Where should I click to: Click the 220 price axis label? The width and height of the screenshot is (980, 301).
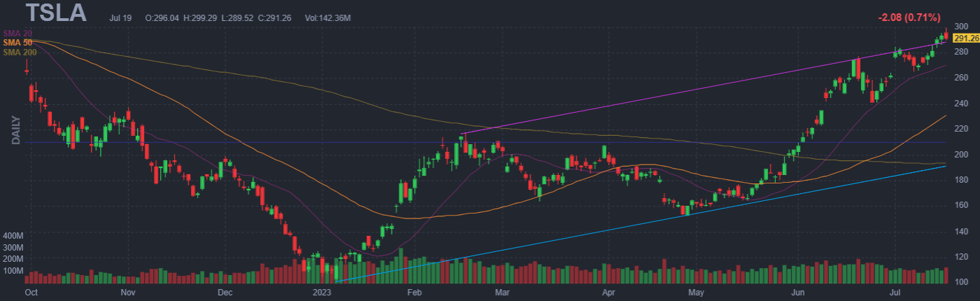click(960, 129)
